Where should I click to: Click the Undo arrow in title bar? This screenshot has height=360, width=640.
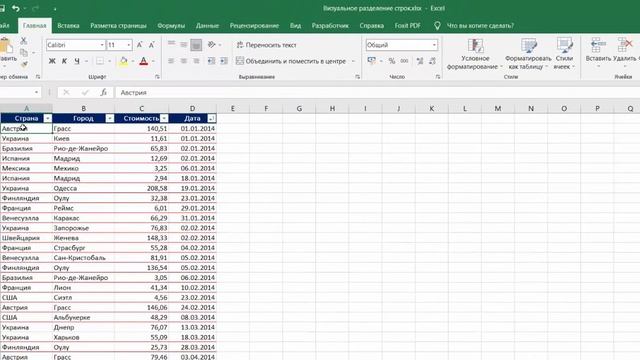[x=16, y=8]
